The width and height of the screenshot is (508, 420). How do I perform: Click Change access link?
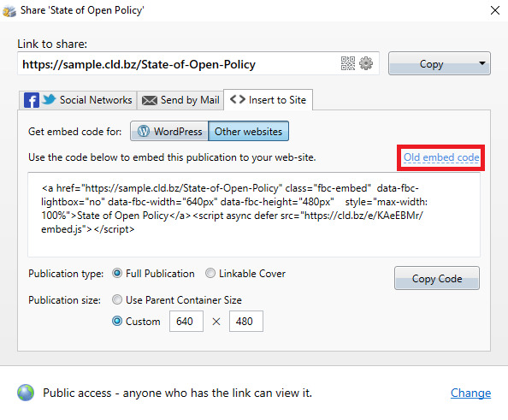tap(470, 393)
